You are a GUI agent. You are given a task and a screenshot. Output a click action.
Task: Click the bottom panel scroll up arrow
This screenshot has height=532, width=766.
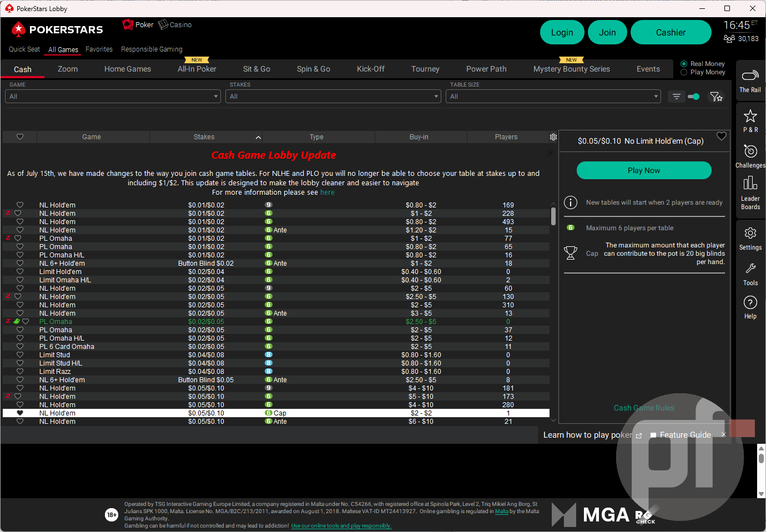[x=761, y=448]
